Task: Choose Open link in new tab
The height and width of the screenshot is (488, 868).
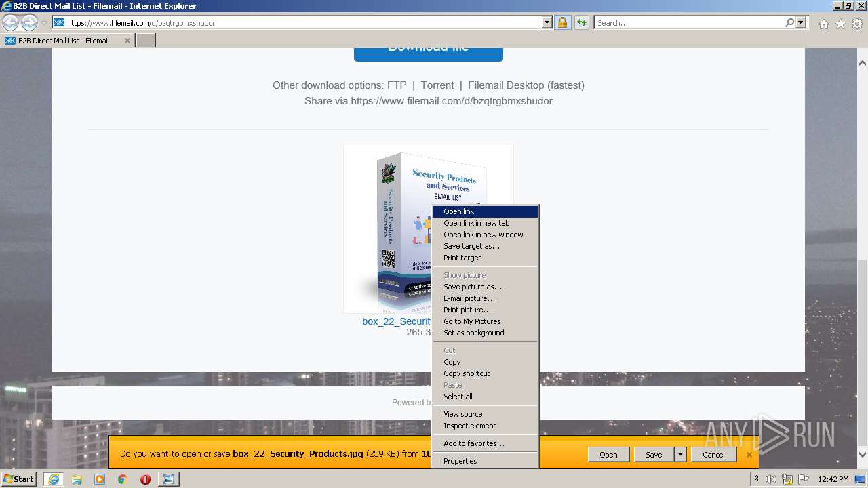Action: (486, 223)
